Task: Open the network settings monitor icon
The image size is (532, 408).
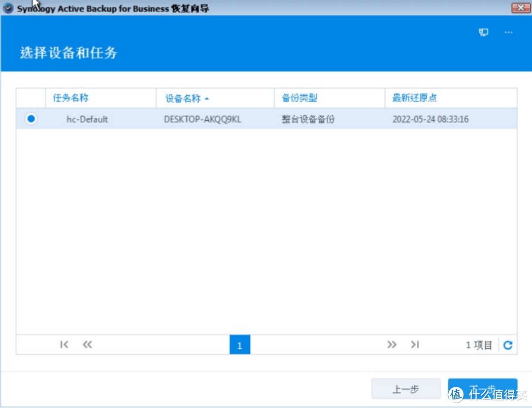Action: coord(484,33)
